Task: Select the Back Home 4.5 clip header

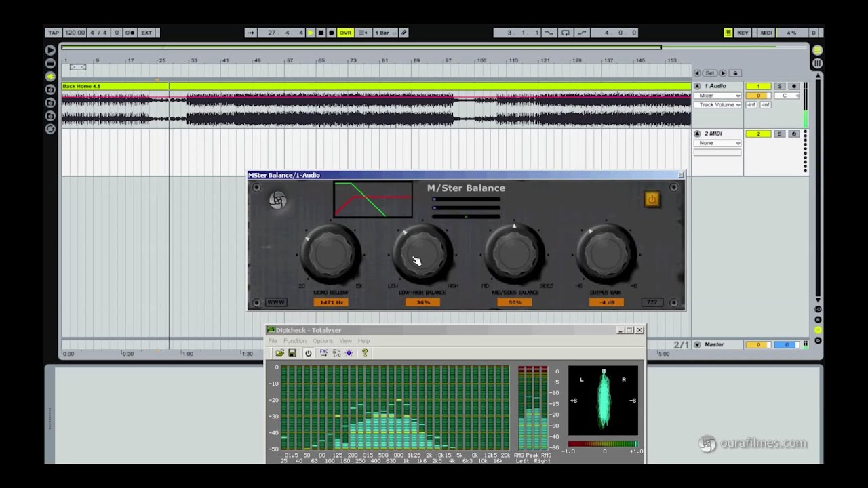Action: coord(376,86)
